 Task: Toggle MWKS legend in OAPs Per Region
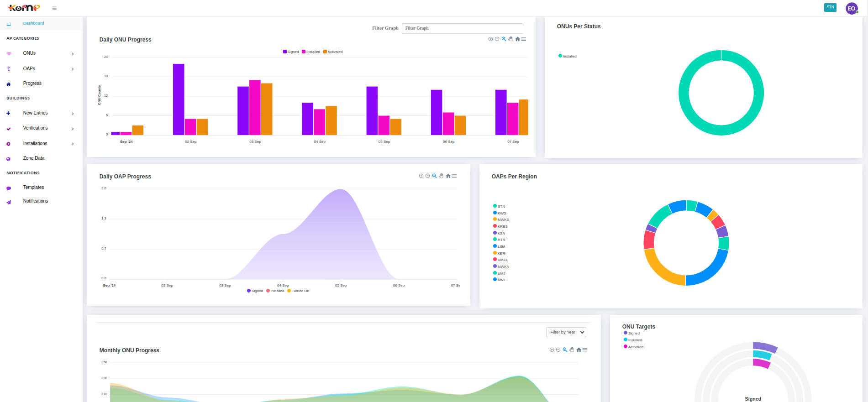pos(501,219)
